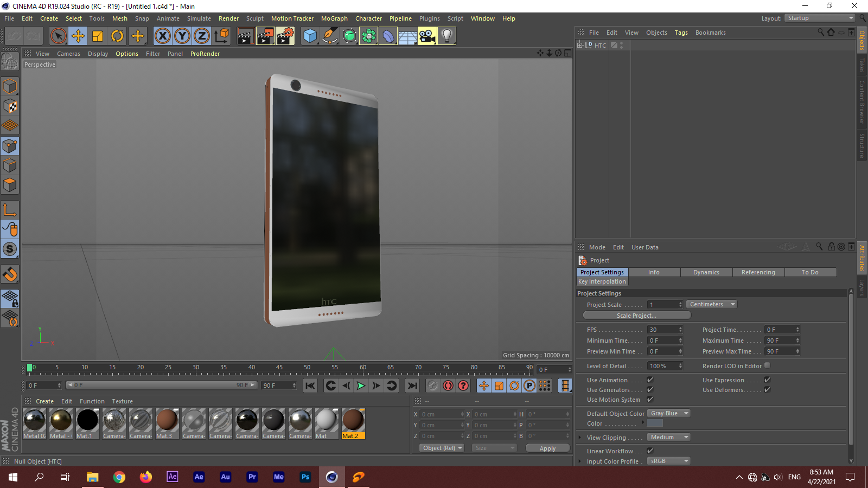Open View Clipping Medium dropdown
The width and height of the screenshot is (868, 488).
point(668,437)
